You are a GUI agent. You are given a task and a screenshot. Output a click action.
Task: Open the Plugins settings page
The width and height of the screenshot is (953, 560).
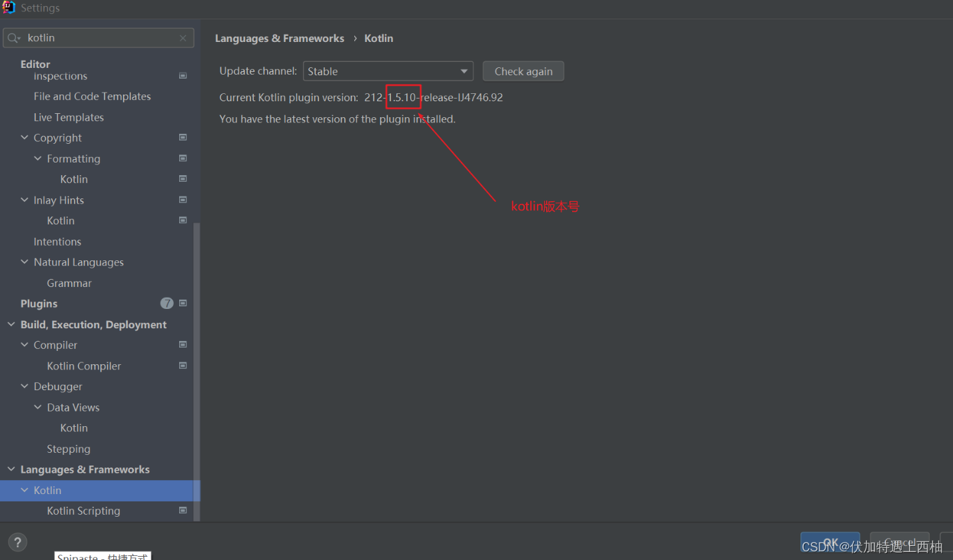pyautogui.click(x=39, y=304)
